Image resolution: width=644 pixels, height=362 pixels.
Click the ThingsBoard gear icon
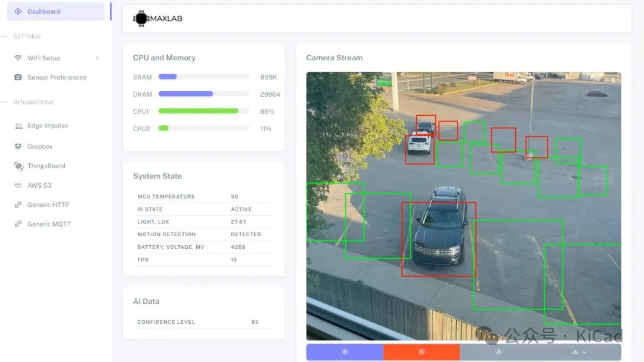click(18, 166)
